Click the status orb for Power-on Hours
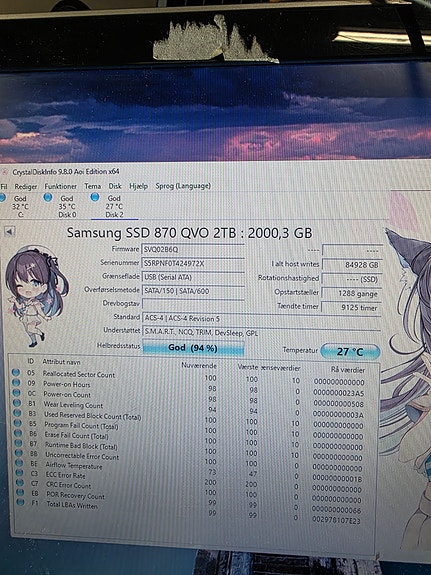 16,382
